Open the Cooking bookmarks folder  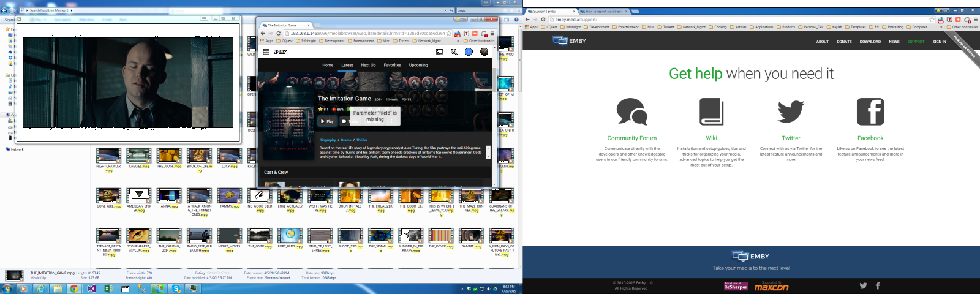pos(717,27)
